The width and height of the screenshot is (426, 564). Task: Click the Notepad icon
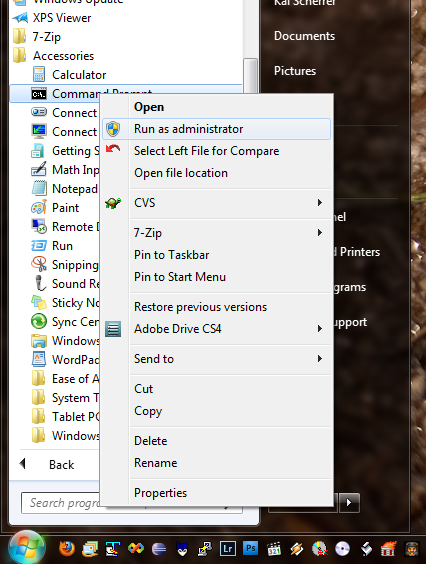click(39, 188)
